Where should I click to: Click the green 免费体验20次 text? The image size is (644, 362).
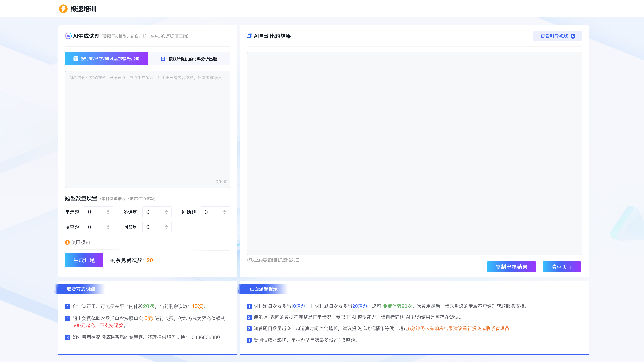coord(397,306)
